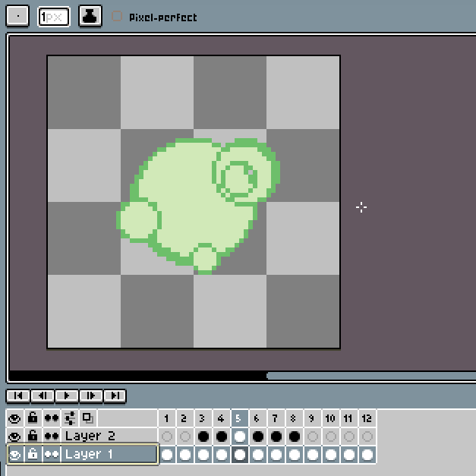
Task: Select frame 12 header
Action: pyautogui.click(x=367, y=418)
